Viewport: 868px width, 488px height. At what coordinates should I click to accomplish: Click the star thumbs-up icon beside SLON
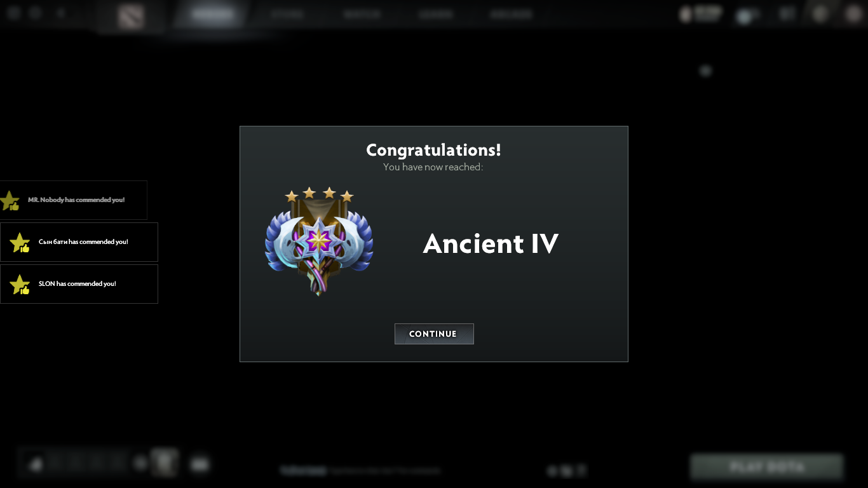(x=20, y=285)
